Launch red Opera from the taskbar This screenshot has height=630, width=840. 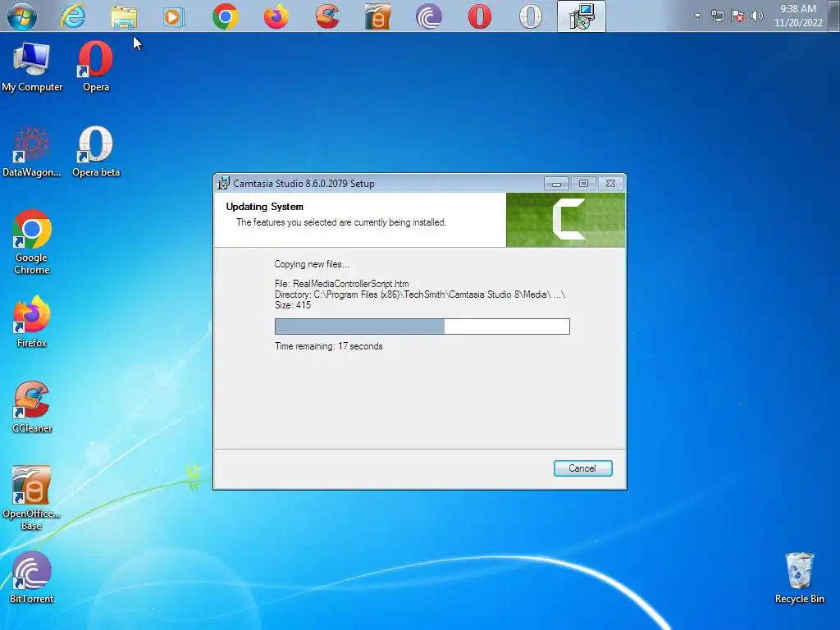tap(479, 16)
